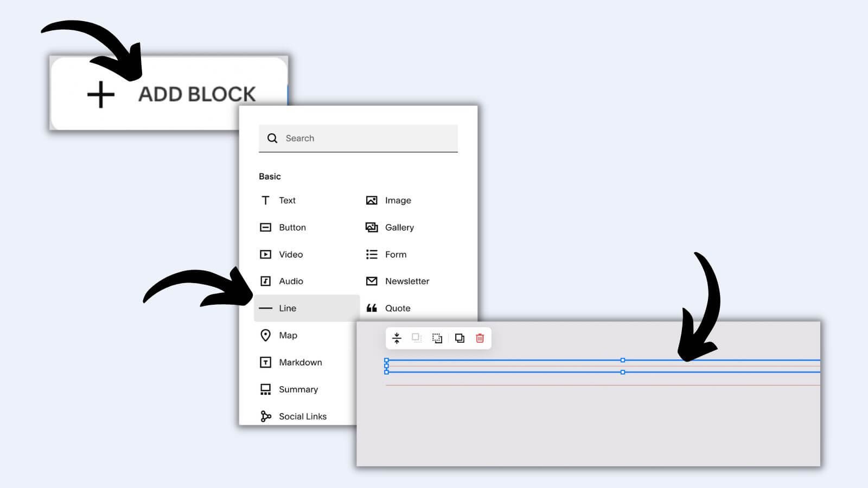
Task: Choose the Map block label
Action: (x=288, y=335)
